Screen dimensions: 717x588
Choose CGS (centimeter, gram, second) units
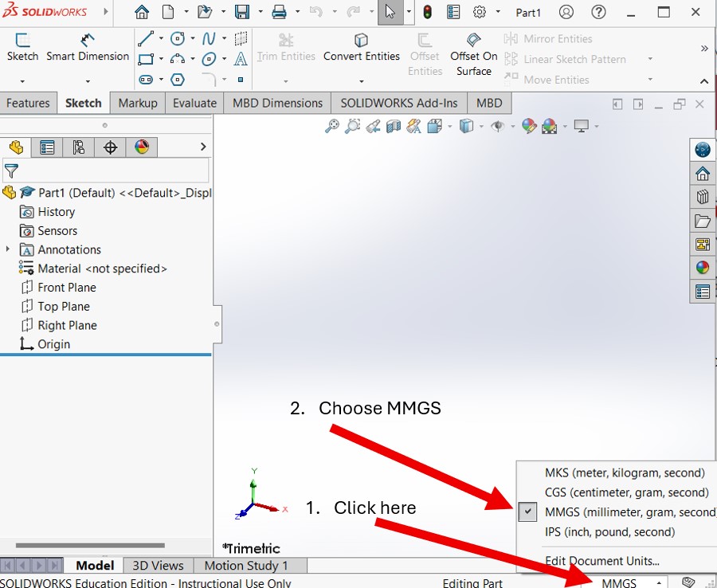point(626,492)
